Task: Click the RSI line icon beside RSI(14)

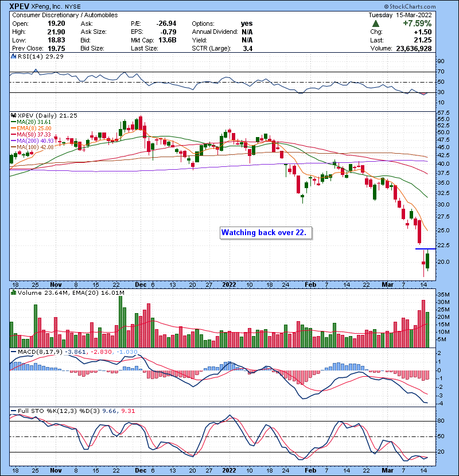Action: 13,56
